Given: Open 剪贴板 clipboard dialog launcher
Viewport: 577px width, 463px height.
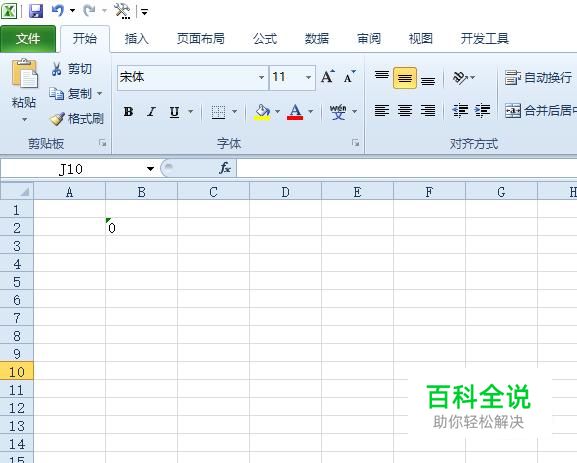Looking at the screenshot, I should pyautogui.click(x=102, y=143).
